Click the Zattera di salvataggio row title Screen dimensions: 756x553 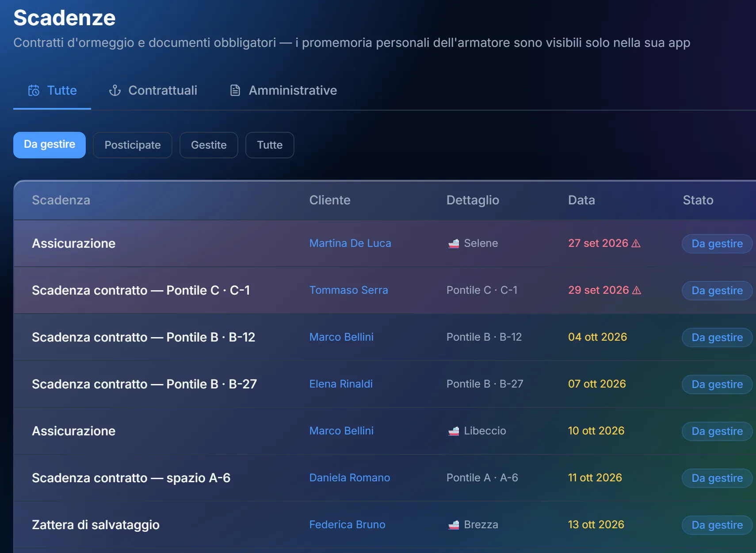(x=95, y=525)
